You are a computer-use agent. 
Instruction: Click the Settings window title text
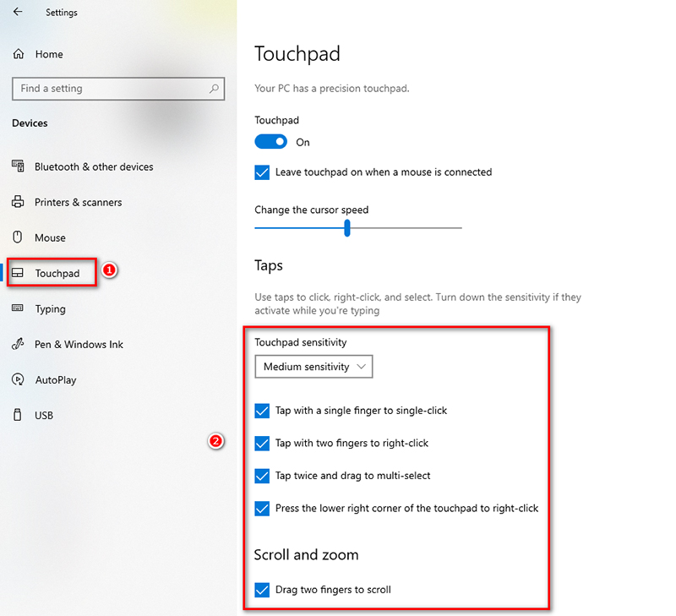coord(62,13)
